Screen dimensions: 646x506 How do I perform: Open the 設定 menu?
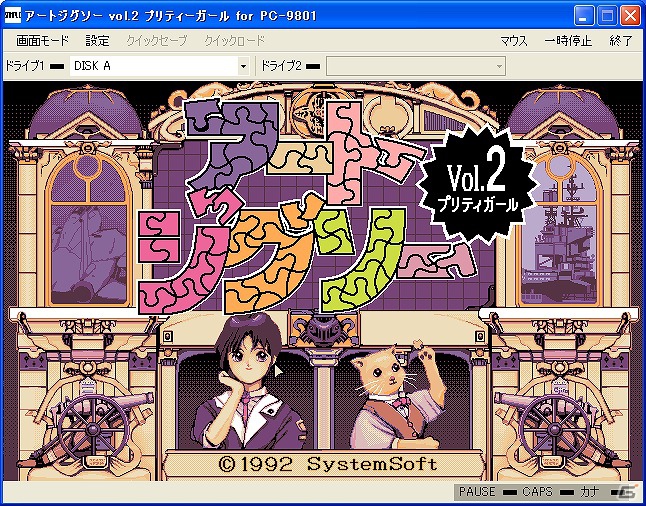[98, 41]
